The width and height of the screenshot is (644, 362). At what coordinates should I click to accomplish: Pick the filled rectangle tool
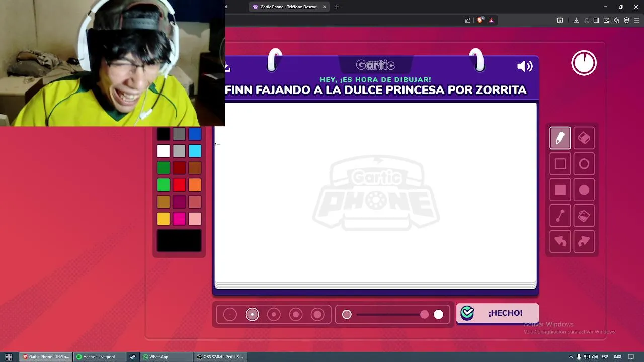pos(560,190)
